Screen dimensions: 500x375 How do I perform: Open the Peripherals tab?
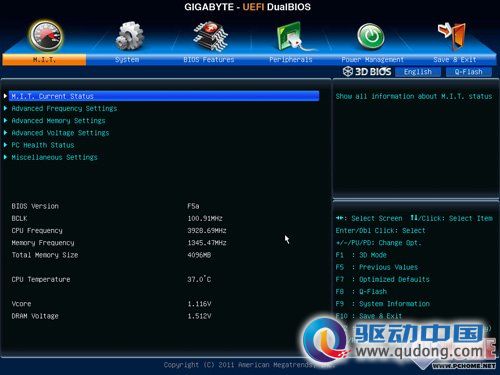pos(291,60)
